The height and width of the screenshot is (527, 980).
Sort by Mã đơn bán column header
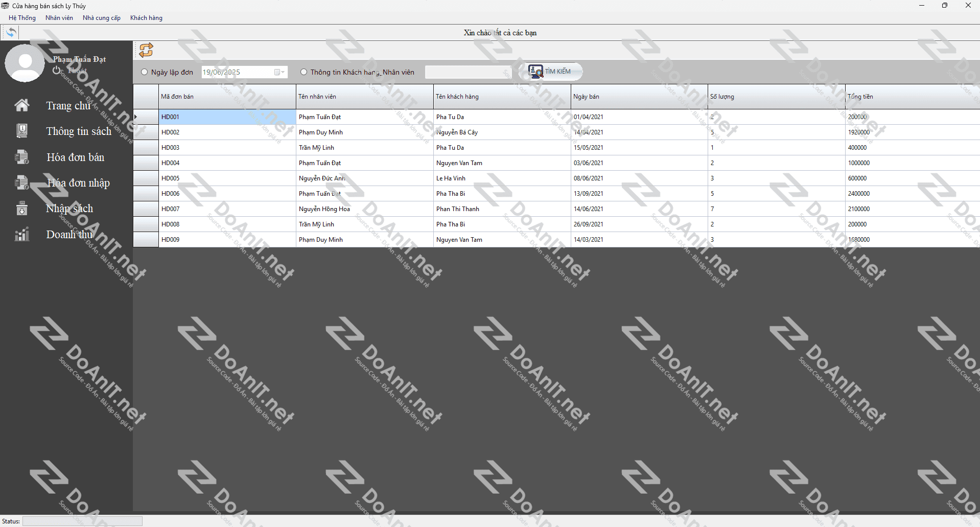click(227, 97)
